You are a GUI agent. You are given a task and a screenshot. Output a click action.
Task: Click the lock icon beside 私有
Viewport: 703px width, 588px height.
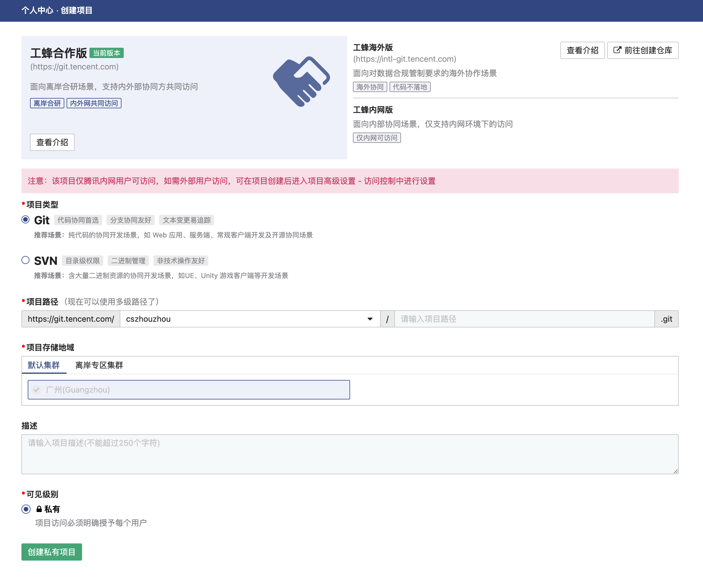[x=39, y=509]
